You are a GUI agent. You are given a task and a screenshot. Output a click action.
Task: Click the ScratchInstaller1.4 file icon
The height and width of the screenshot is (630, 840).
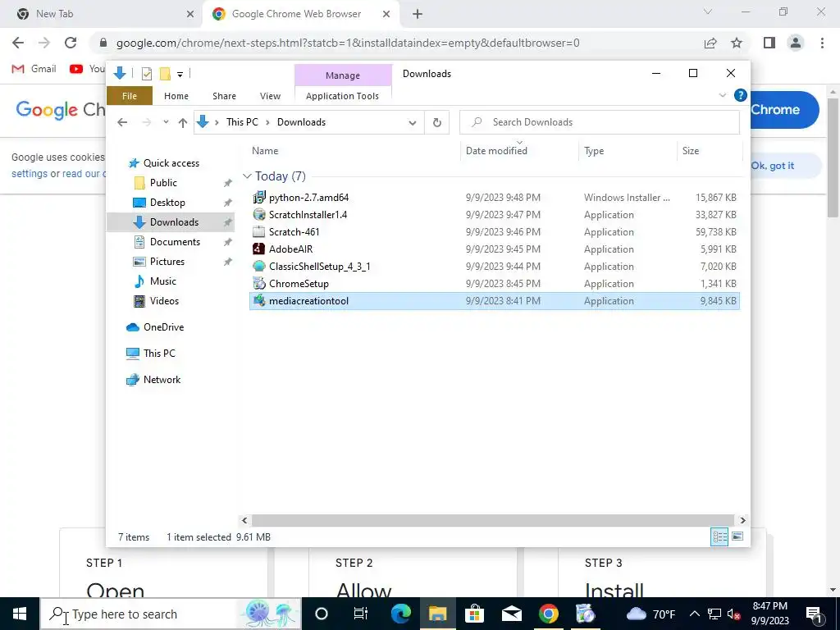(x=259, y=214)
